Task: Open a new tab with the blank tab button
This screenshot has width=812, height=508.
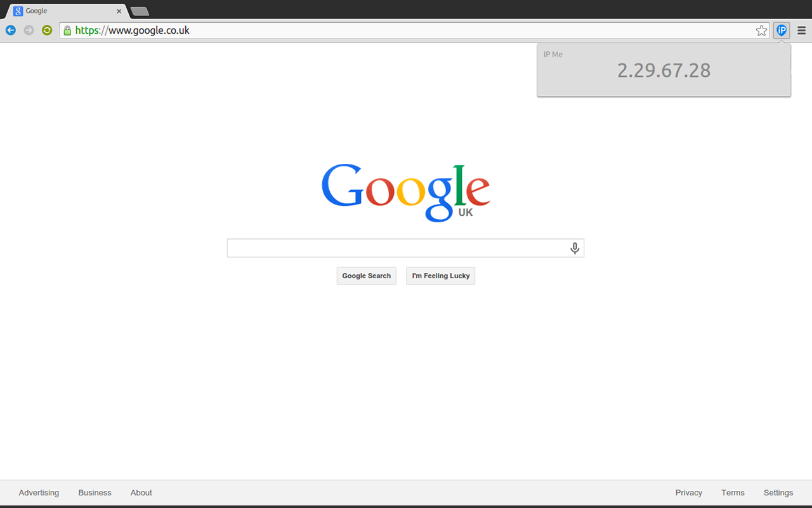Action: click(x=140, y=11)
